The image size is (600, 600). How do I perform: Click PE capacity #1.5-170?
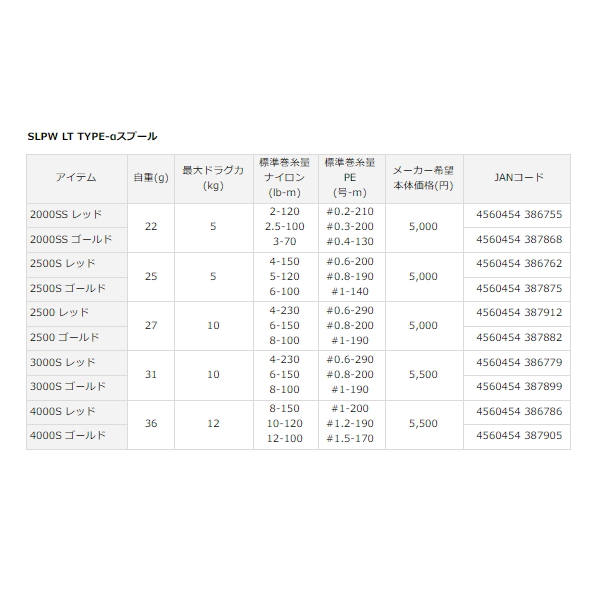pos(350,438)
